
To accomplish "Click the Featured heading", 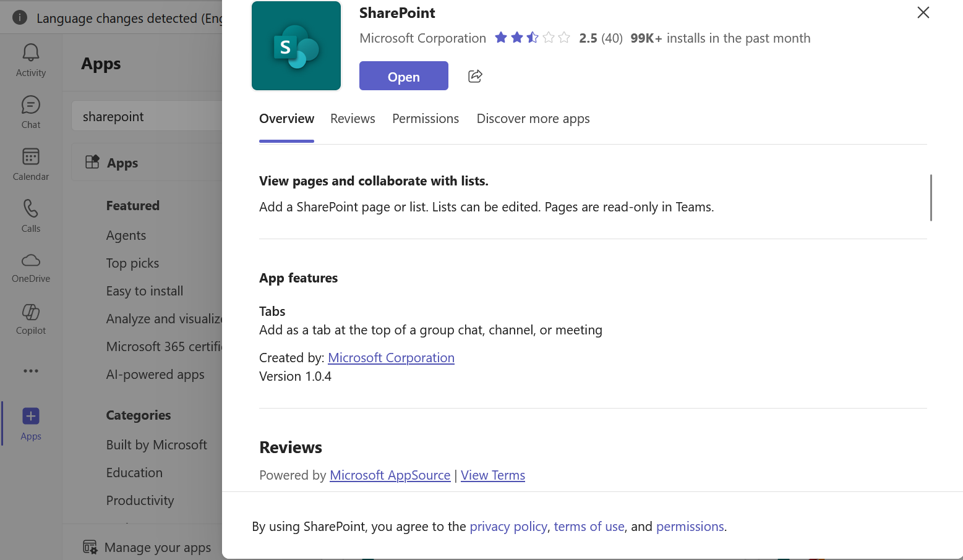I will [133, 206].
